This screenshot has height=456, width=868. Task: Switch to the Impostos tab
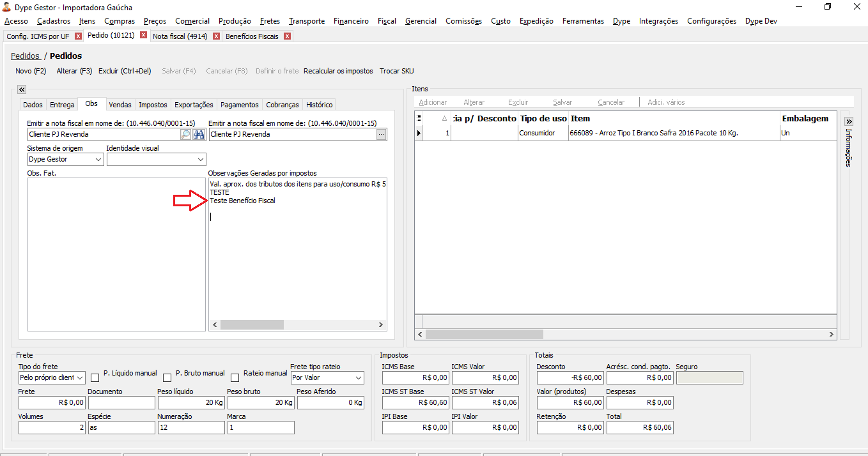tap(153, 105)
